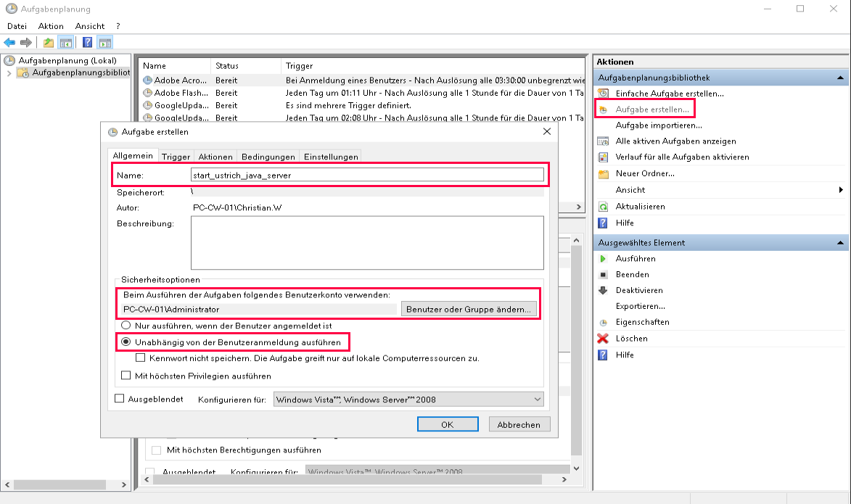Expand the Aufgabenplanungsbibliothek tree node
Image resolution: width=851 pixels, height=504 pixels.
(x=9, y=73)
